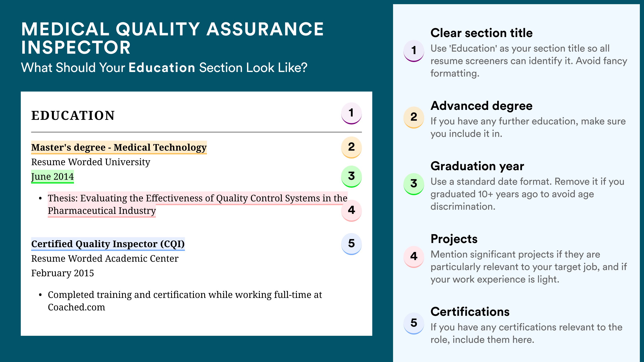The width and height of the screenshot is (644, 362).
Task: Click the purple number 1 badge beside EDUCATION
Action: click(x=351, y=113)
